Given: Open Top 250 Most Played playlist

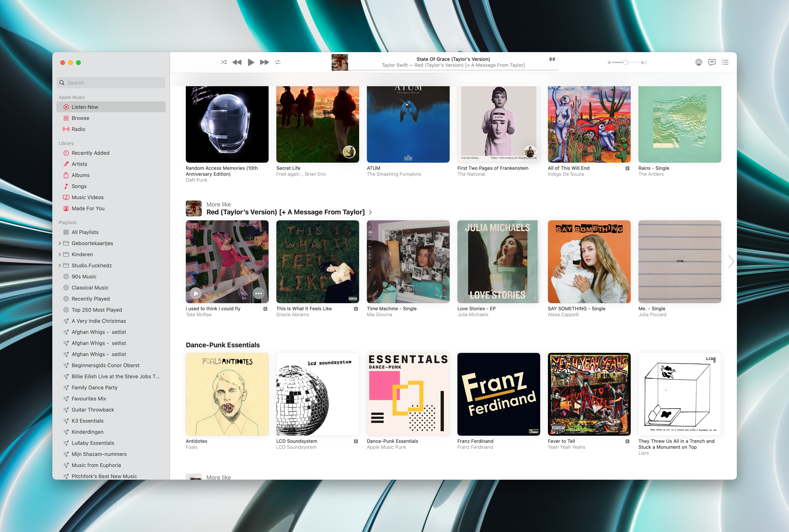Looking at the screenshot, I should [111, 310].
